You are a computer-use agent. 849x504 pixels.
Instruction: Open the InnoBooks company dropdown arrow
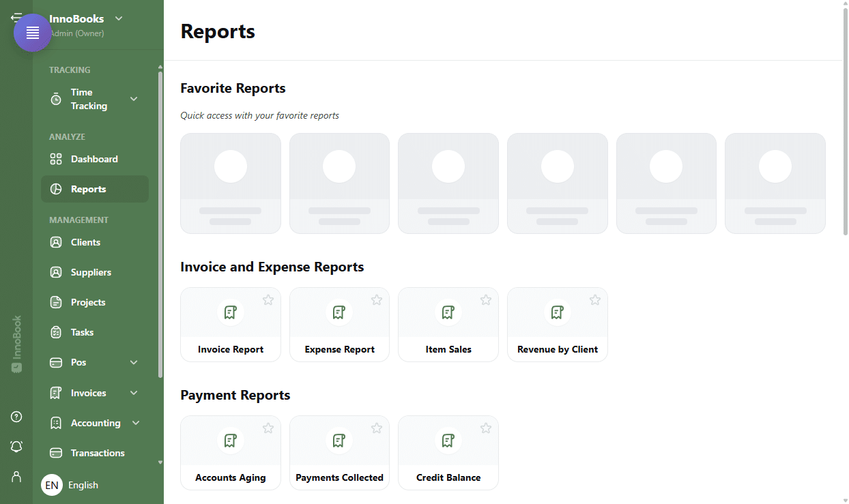[x=119, y=18]
